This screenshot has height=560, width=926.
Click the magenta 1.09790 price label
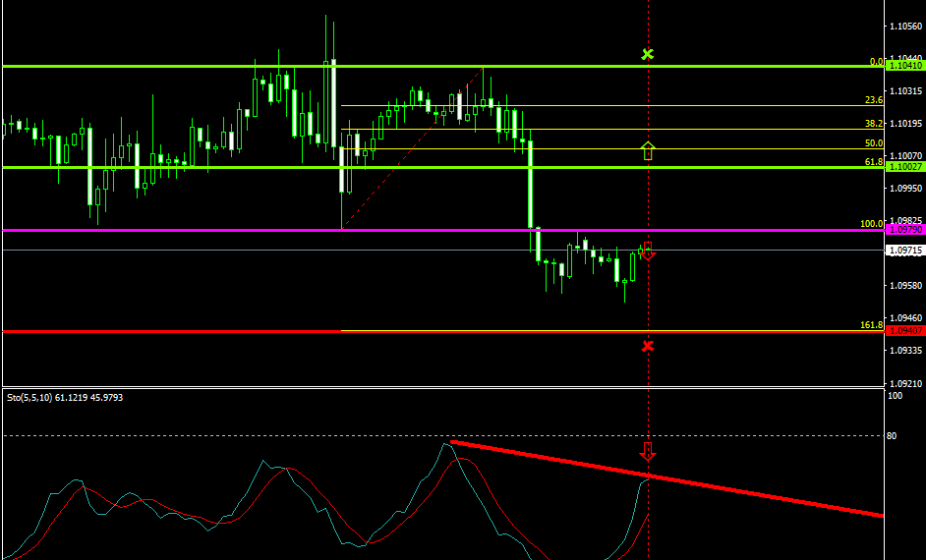(904, 230)
